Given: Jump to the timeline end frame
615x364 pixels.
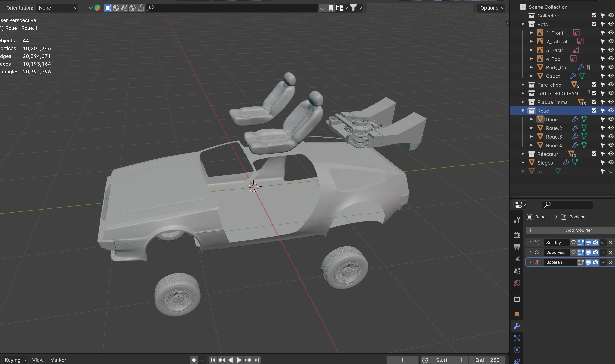Looking at the screenshot, I should click(x=256, y=360).
